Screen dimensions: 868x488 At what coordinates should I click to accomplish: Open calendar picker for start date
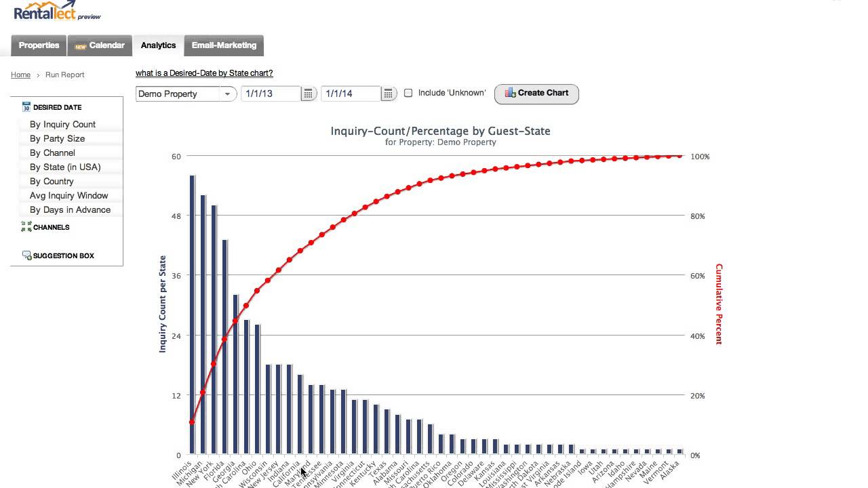click(309, 94)
